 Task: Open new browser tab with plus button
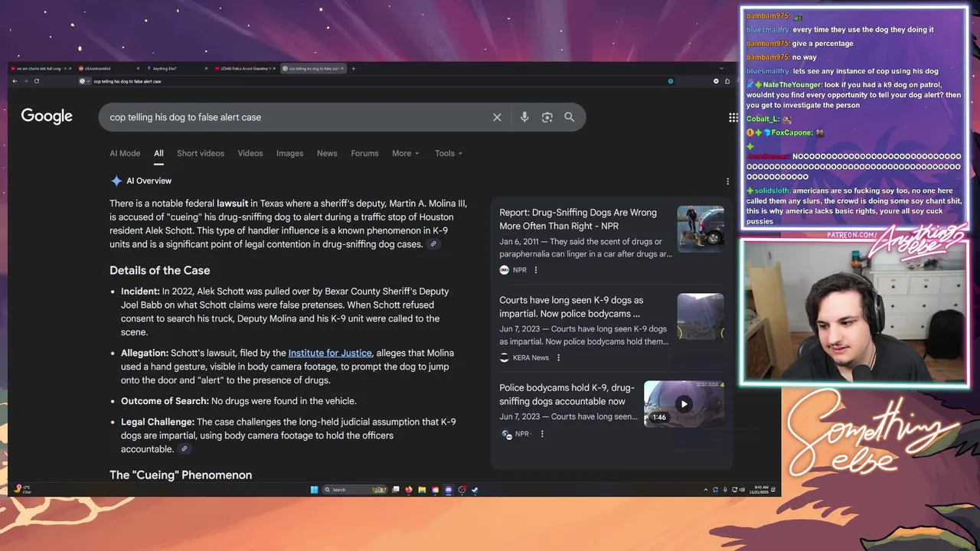pyautogui.click(x=353, y=69)
